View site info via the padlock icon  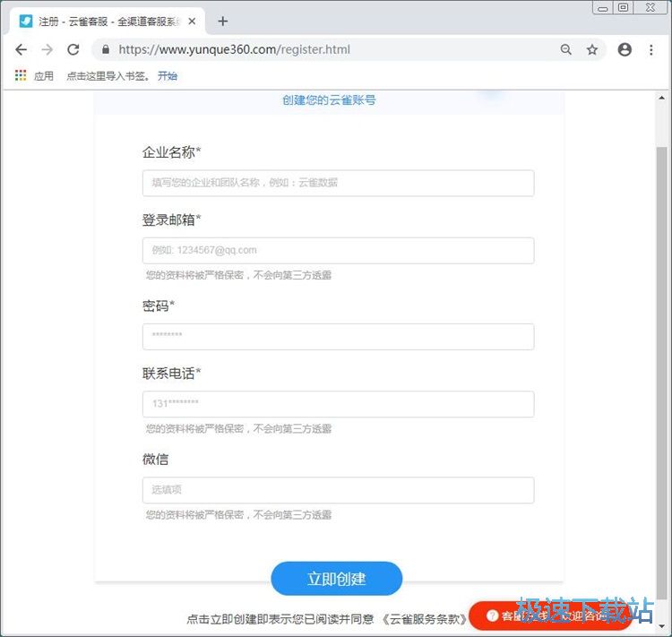tap(106, 50)
